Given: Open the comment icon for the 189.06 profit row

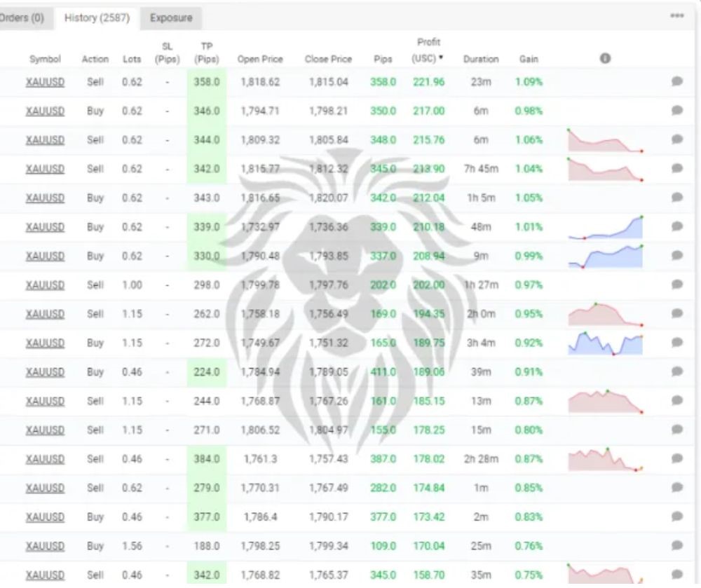Looking at the screenshot, I should 677,371.
